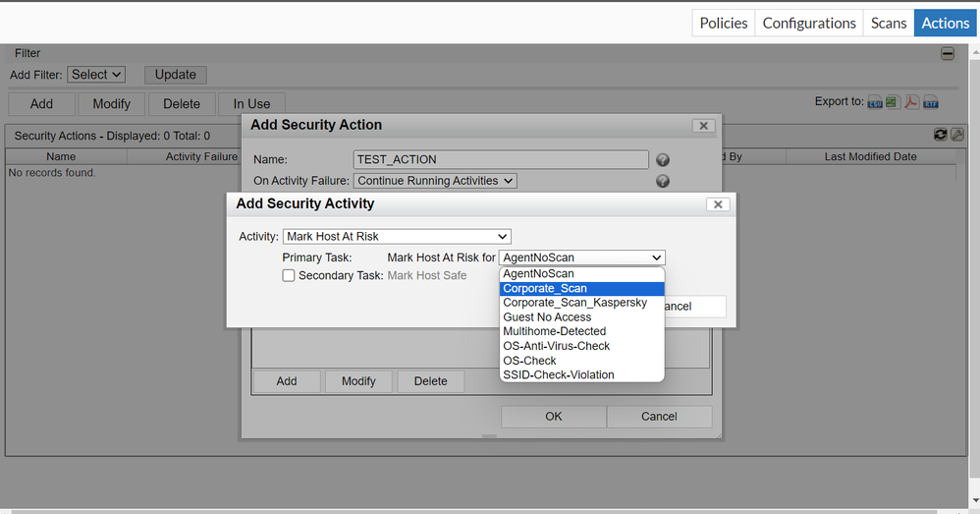Click the Name field containing TEST_ACTION
Image resolution: width=980 pixels, height=514 pixels.
(501, 159)
